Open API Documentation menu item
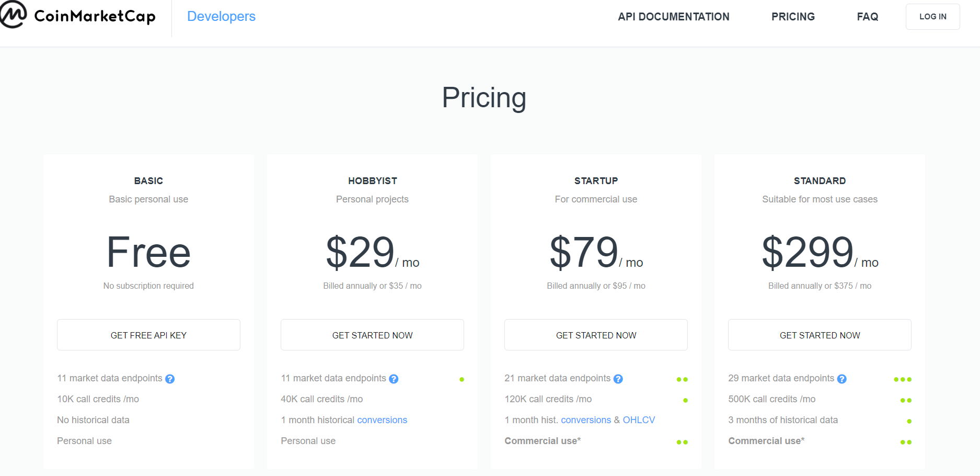This screenshot has width=980, height=476. (x=673, y=17)
